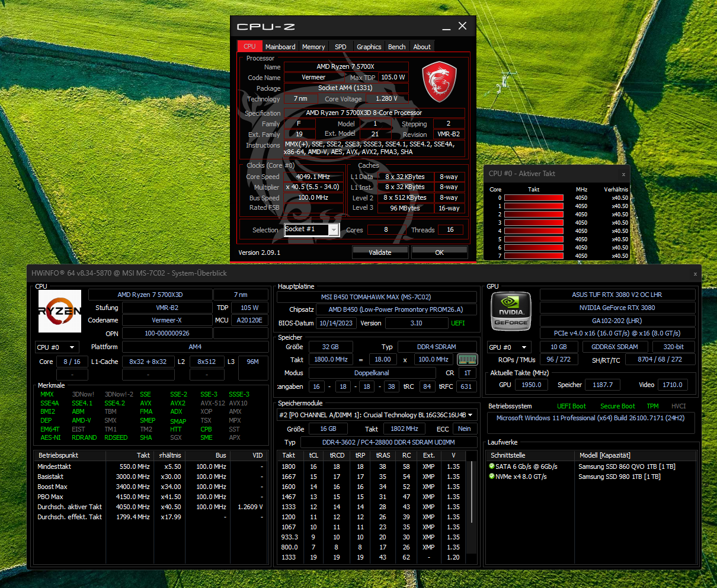
Task: Click the AMD B450 chipset field
Action: click(395, 309)
